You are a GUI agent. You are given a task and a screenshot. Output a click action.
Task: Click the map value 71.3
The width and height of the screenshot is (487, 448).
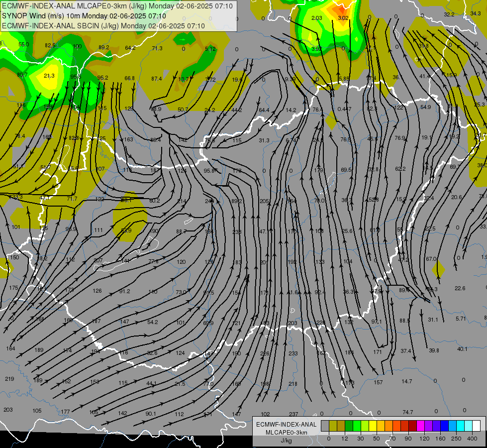[x=157, y=48]
